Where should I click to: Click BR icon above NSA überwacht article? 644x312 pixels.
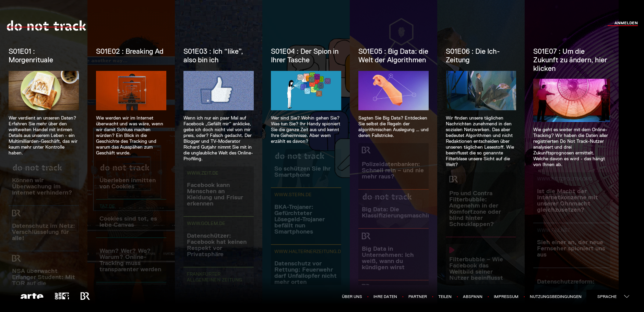click(x=16, y=258)
